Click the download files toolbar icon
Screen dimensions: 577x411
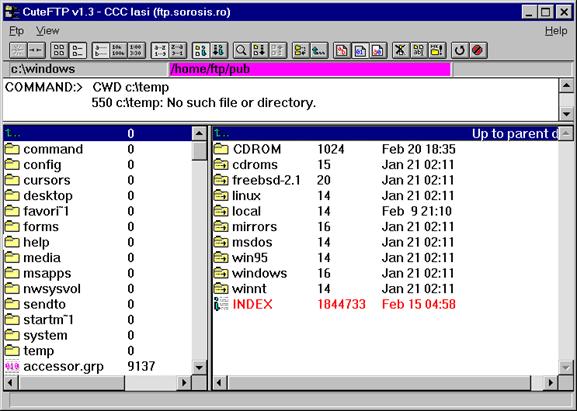click(219, 50)
